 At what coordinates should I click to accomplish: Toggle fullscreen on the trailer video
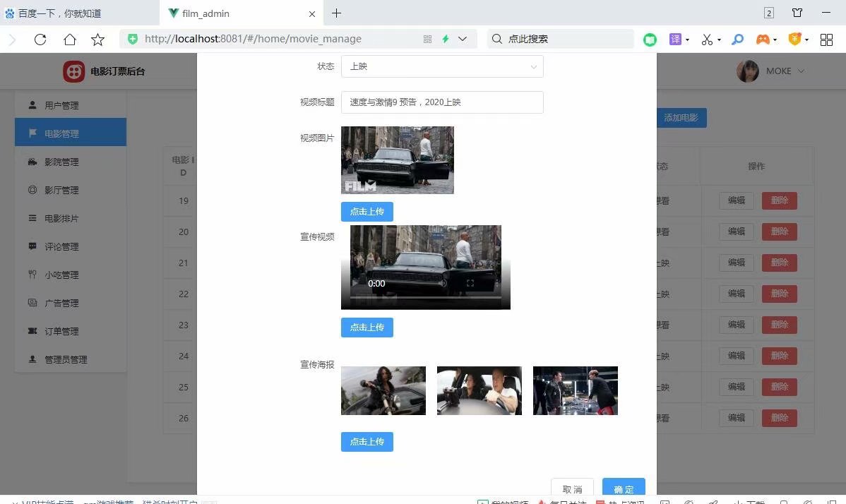[470, 284]
